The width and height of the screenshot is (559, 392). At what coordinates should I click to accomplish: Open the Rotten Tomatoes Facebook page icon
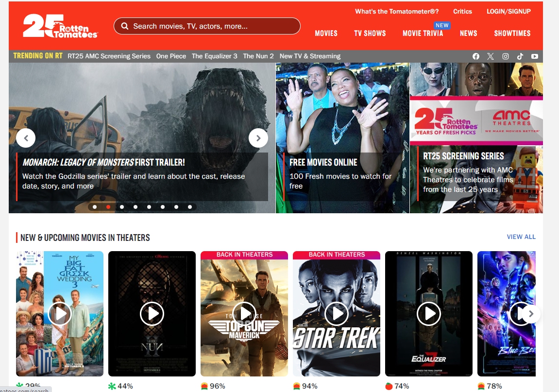475,56
